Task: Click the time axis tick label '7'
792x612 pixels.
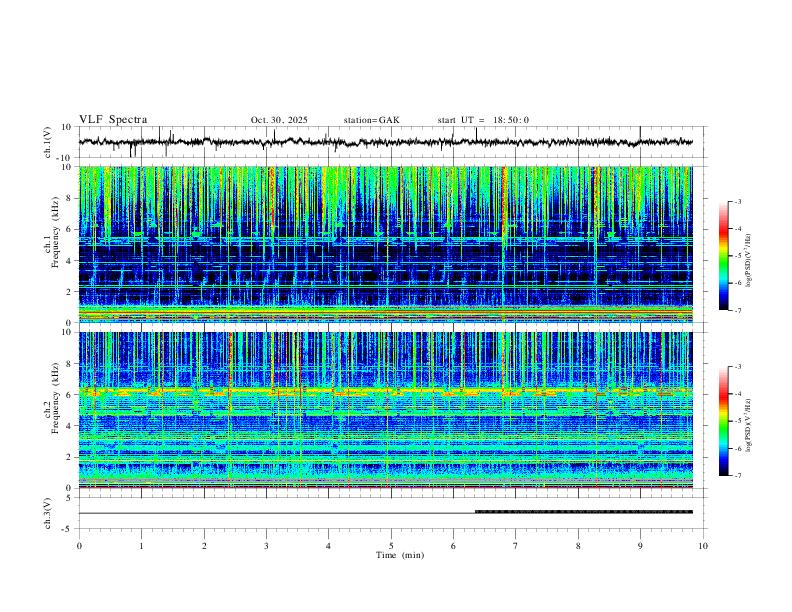Action: [x=516, y=546]
